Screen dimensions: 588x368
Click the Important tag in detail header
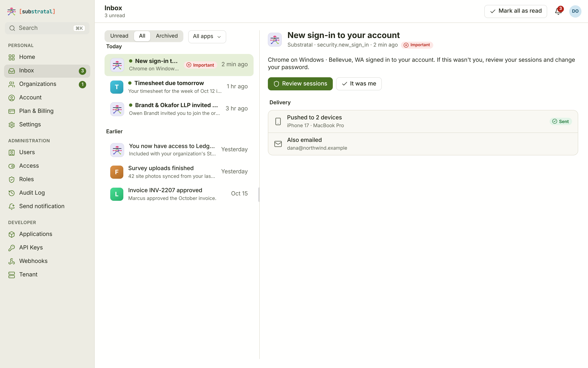pyautogui.click(x=417, y=45)
